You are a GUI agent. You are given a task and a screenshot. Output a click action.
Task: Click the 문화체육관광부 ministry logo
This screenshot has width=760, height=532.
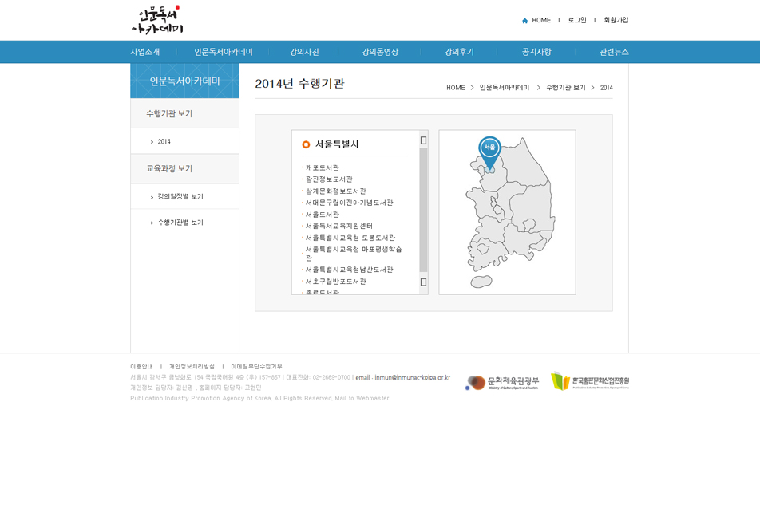pyautogui.click(x=501, y=383)
